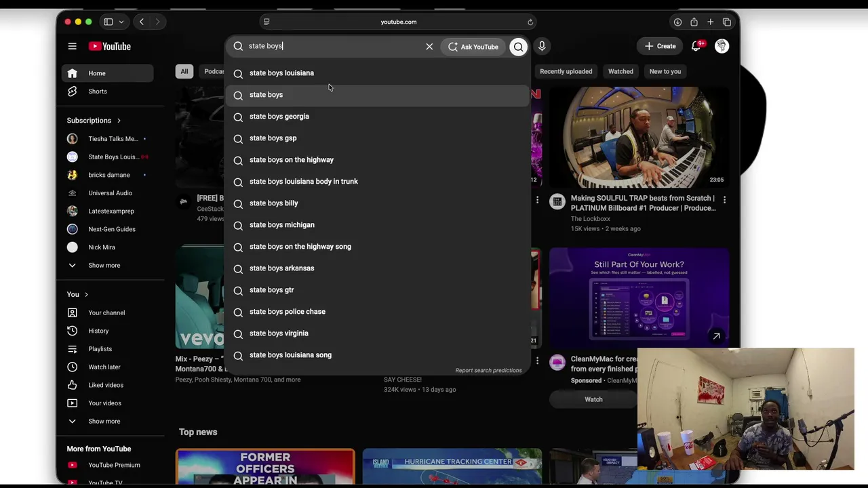Choose suggestion "state boys louisiana body in trunk"

[377, 182]
